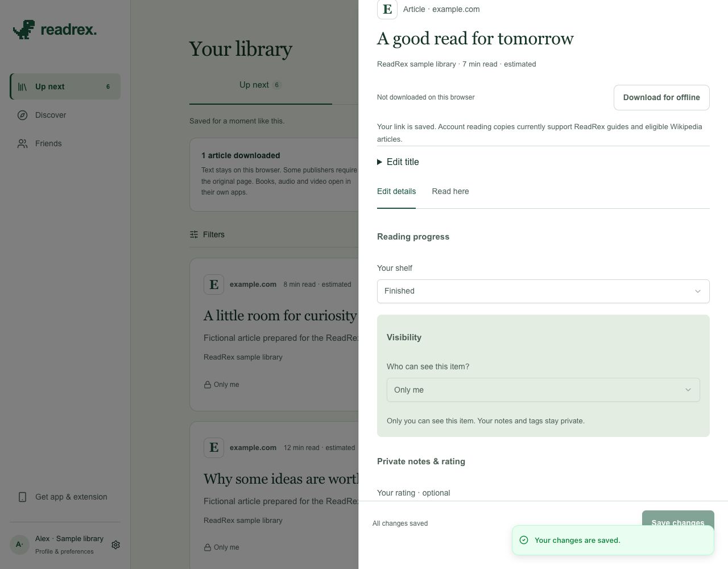
Task: Open Up next in the sidebar
Action: pos(65,86)
